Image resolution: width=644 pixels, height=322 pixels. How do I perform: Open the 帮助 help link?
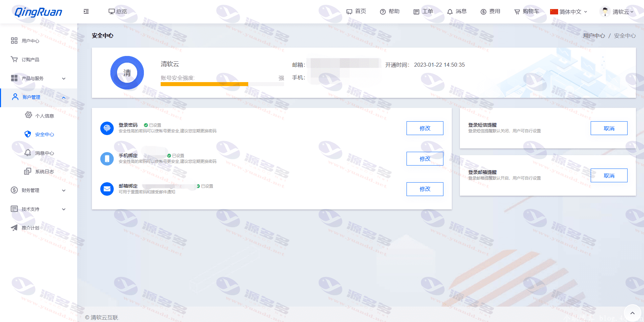click(390, 11)
